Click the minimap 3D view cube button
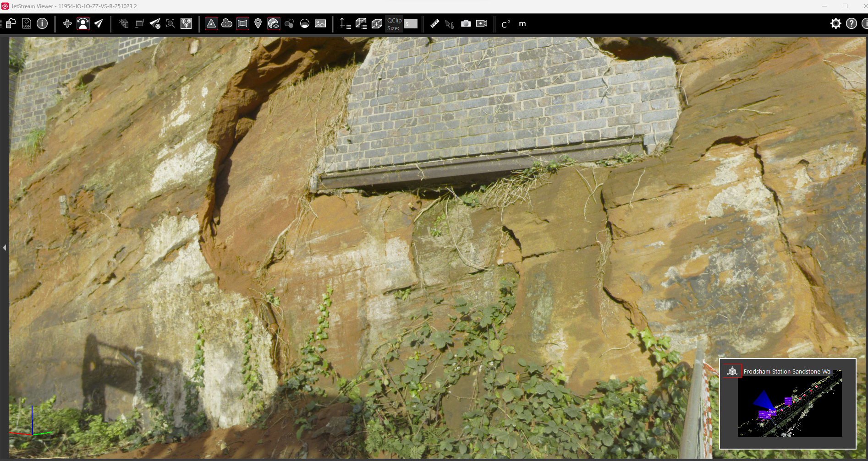 (732, 371)
